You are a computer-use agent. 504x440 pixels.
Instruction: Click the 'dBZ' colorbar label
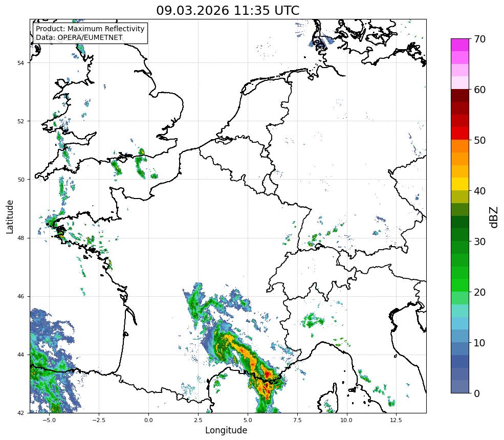pos(494,217)
